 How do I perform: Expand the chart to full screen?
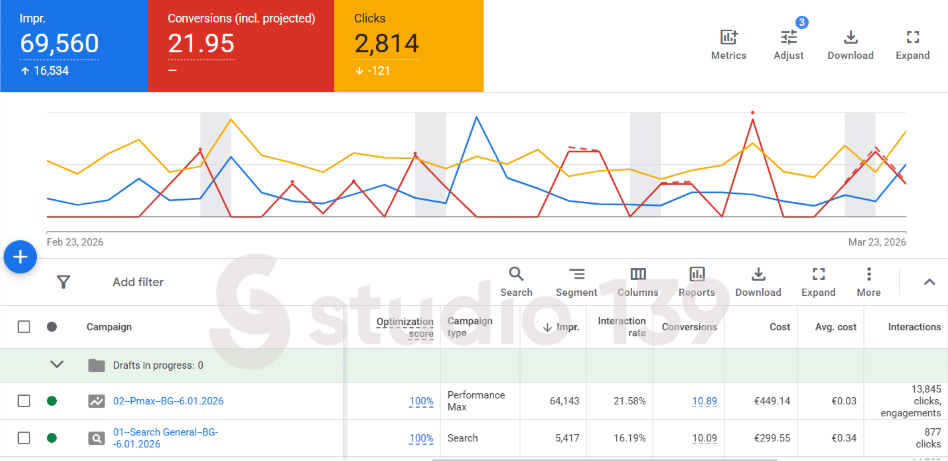click(912, 38)
